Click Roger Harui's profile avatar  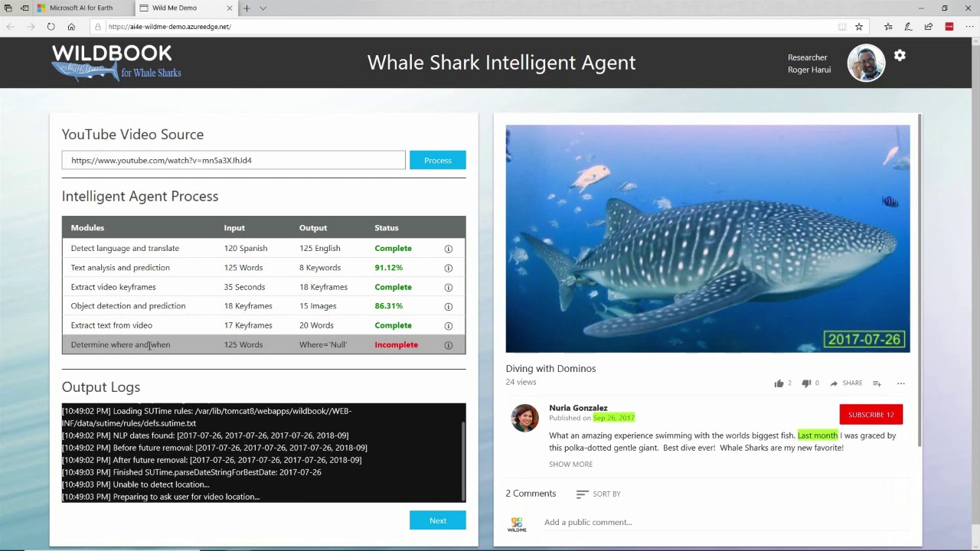click(x=866, y=63)
